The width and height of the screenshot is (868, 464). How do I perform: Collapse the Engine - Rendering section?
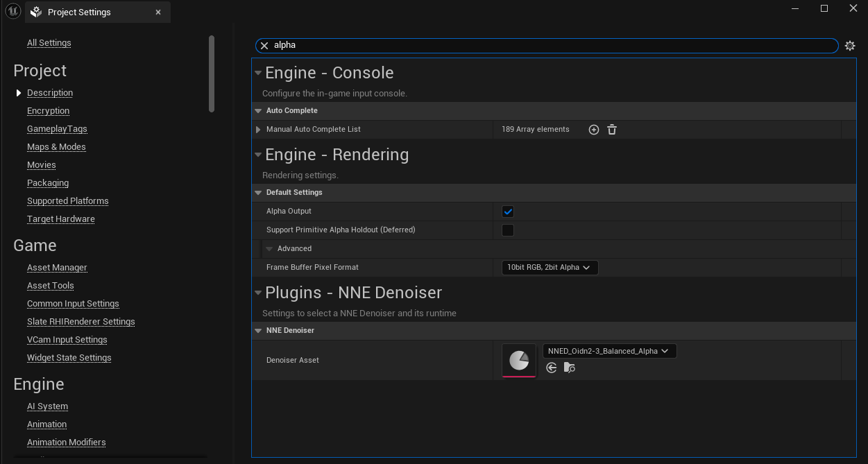coord(258,155)
